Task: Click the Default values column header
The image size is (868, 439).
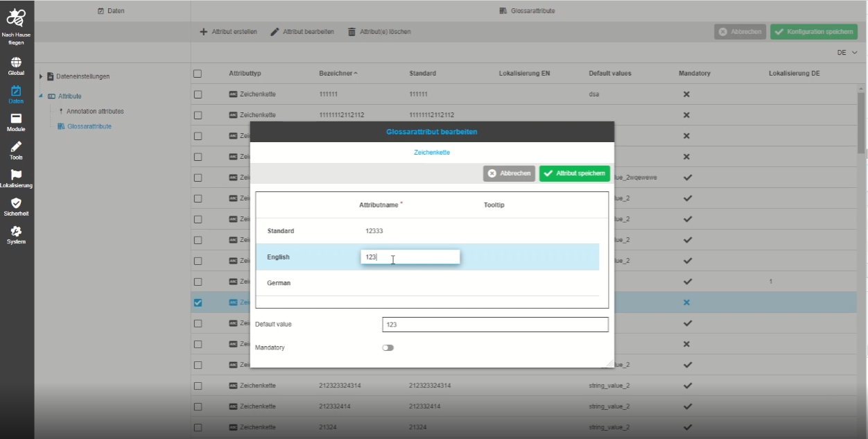Action: (x=610, y=74)
